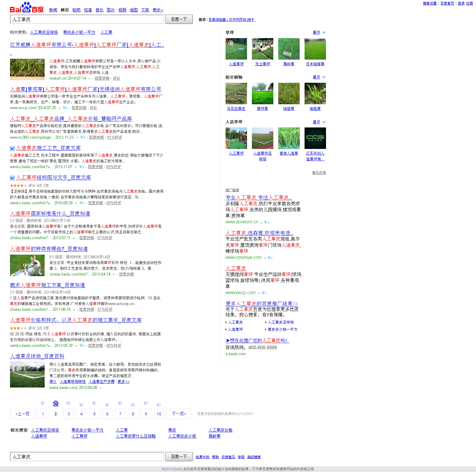This screenshot has width=476, height=472.
Task: Open 更多人工草皮的百度推广结果>> link
Action: (262, 304)
